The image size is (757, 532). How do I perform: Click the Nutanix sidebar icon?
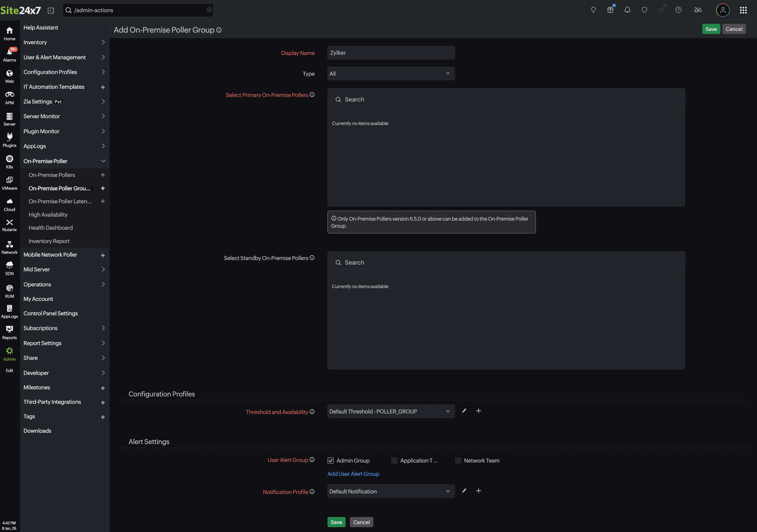pyautogui.click(x=10, y=225)
